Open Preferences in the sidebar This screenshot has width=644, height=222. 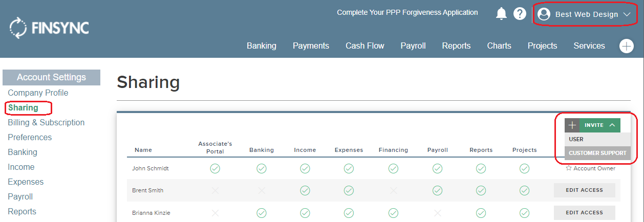click(30, 137)
